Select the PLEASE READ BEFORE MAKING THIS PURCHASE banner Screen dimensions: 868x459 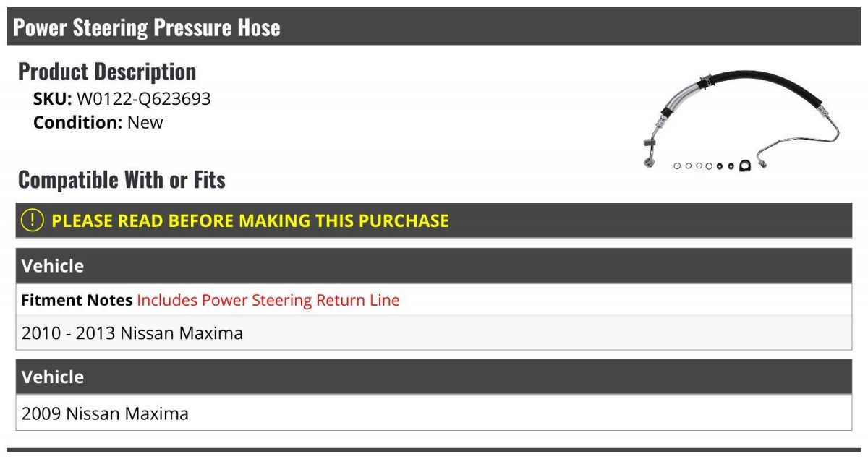(x=250, y=220)
